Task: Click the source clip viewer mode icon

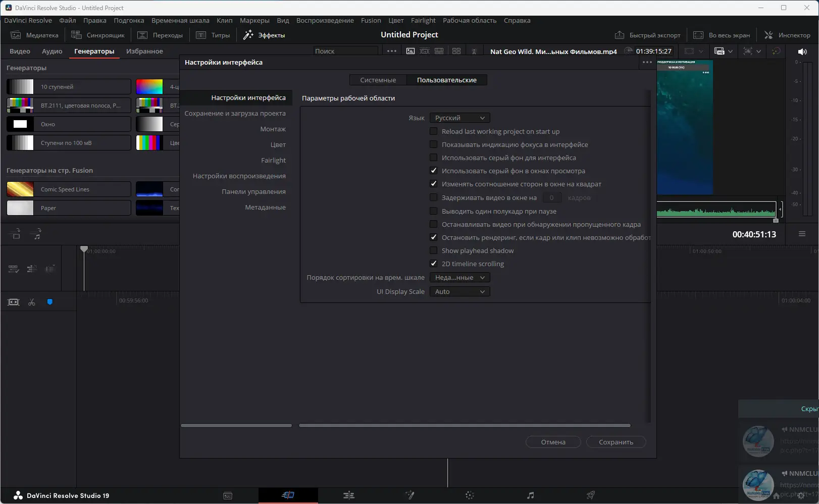Action: [411, 51]
